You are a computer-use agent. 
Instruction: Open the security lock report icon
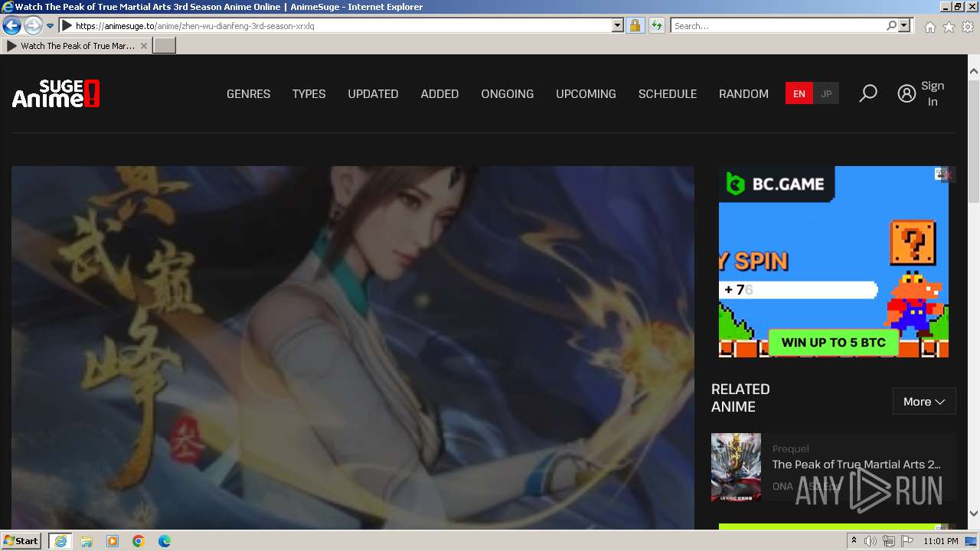(635, 26)
